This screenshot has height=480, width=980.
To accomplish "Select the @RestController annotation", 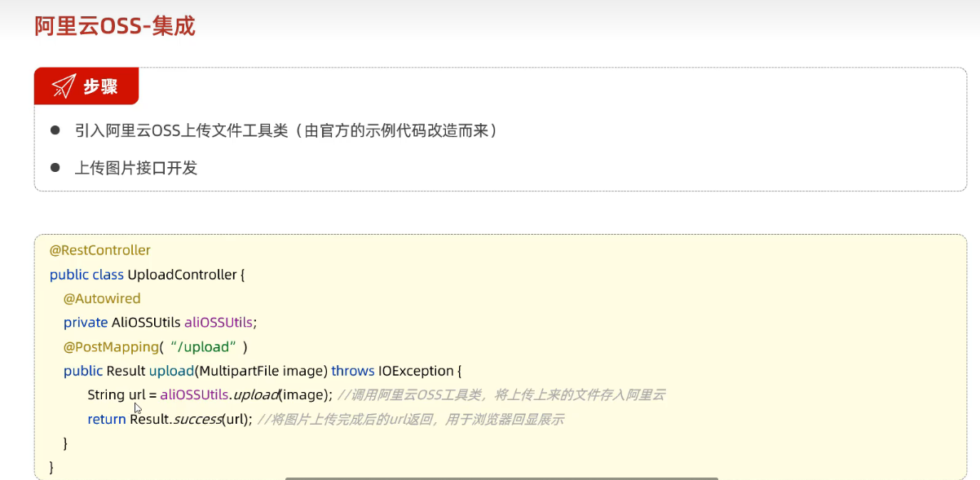I will 99,250.
